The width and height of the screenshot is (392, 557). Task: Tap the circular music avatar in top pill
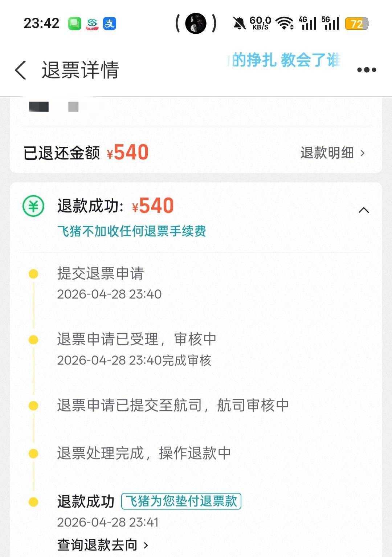pyautogui.click(x=196, y=24)
